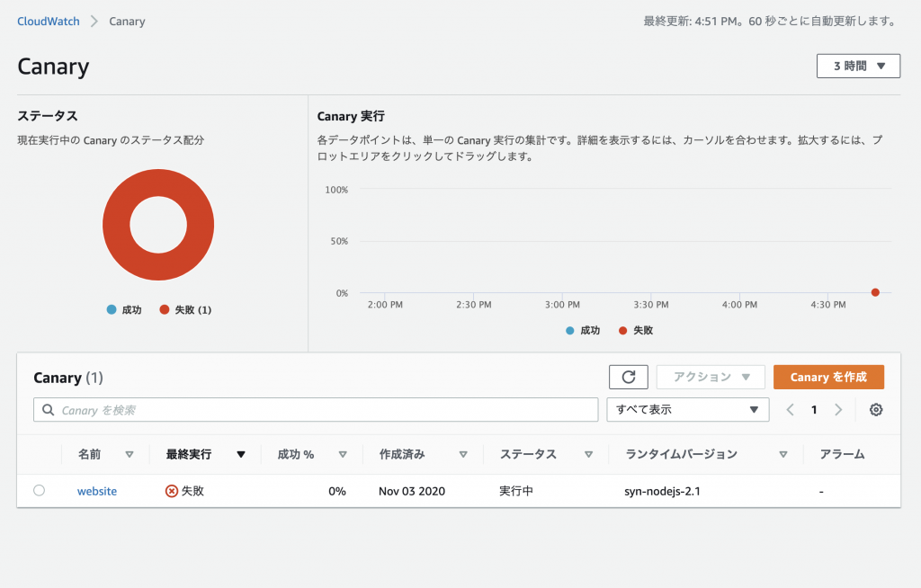Click the refresh icon button
This screenshot has width=921, height=588.
point(628,378)
